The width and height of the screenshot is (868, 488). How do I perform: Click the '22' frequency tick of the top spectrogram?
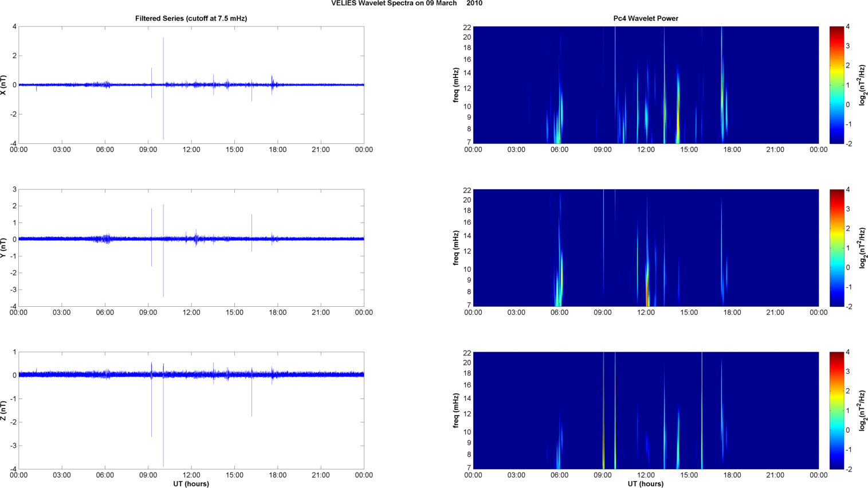467,27
